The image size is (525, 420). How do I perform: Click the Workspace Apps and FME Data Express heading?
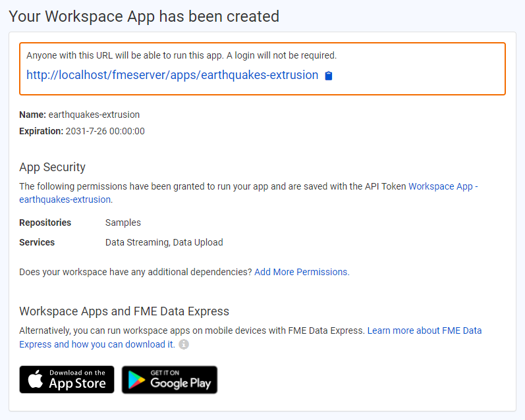pyautogui.click(x=124, y=311)
